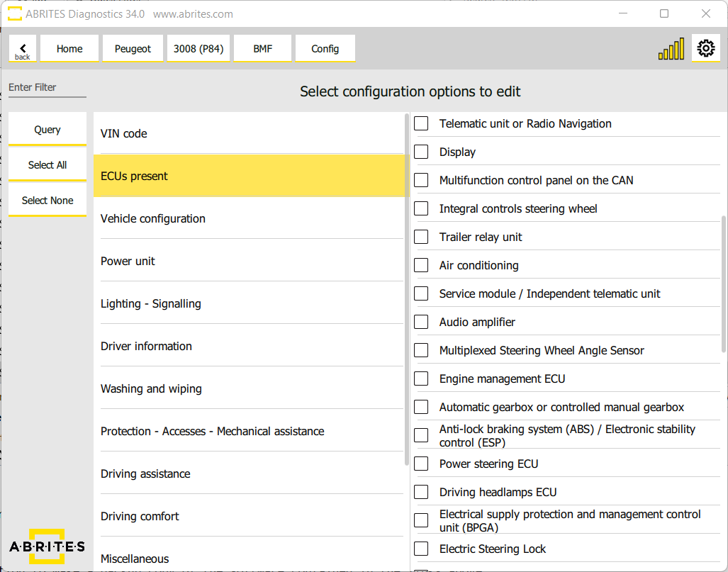The height and width of the screenshot is (572, 728).
Task: Click the Select None button
Action: 47,200
